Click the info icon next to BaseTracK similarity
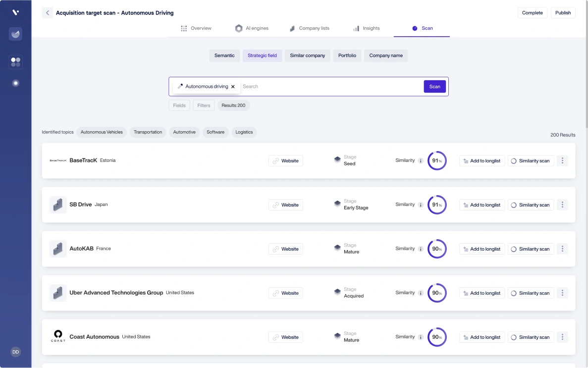This screenshot has width=588, height=368. (421, 161)
